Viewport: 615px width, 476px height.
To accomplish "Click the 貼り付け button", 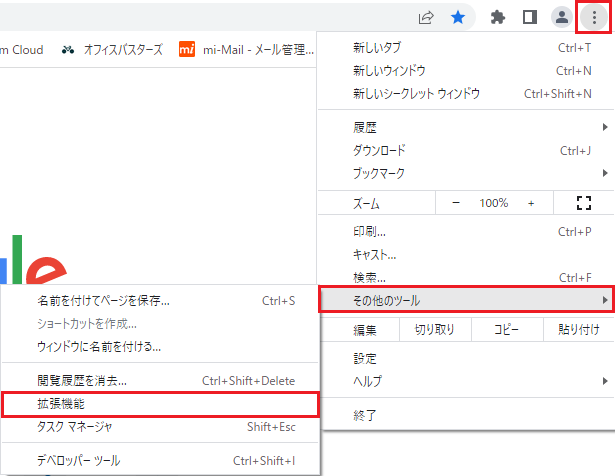I will coord(579,330).
